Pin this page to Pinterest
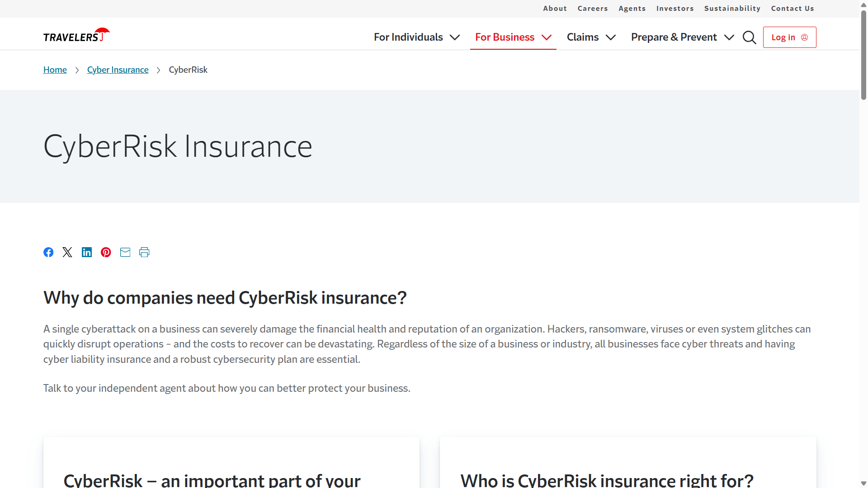Viewport: 868px width, 488px height. coord(105,252)
